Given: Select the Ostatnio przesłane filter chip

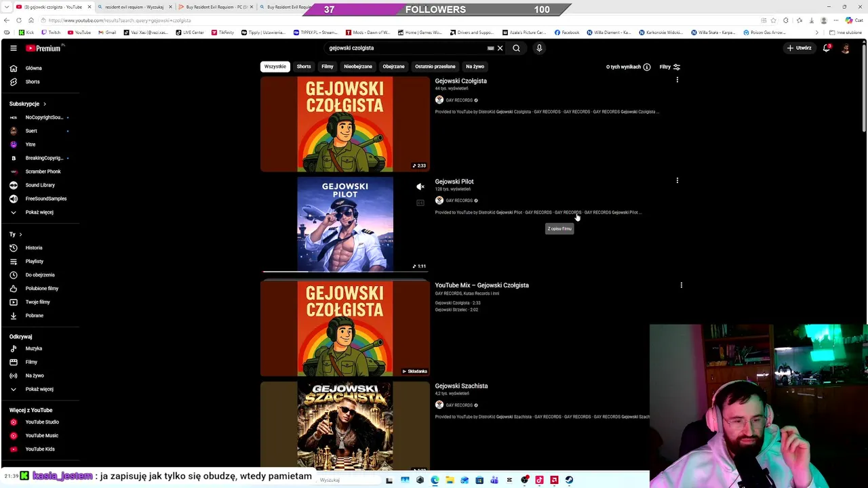Looking at the screenshot, I should (435, 66).
